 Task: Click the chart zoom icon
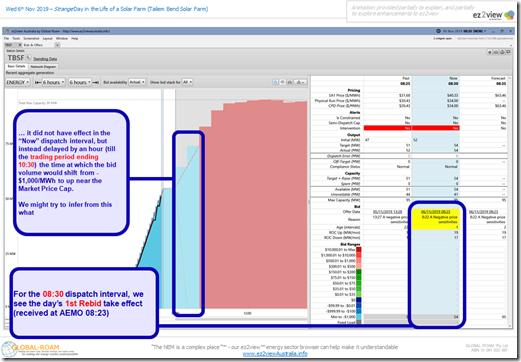(x=275, y=82)
